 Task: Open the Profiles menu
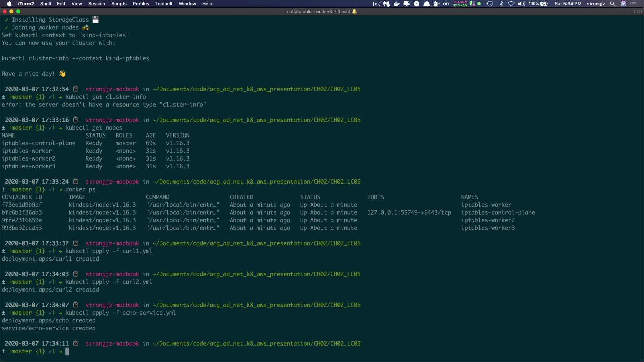point(141,4)
